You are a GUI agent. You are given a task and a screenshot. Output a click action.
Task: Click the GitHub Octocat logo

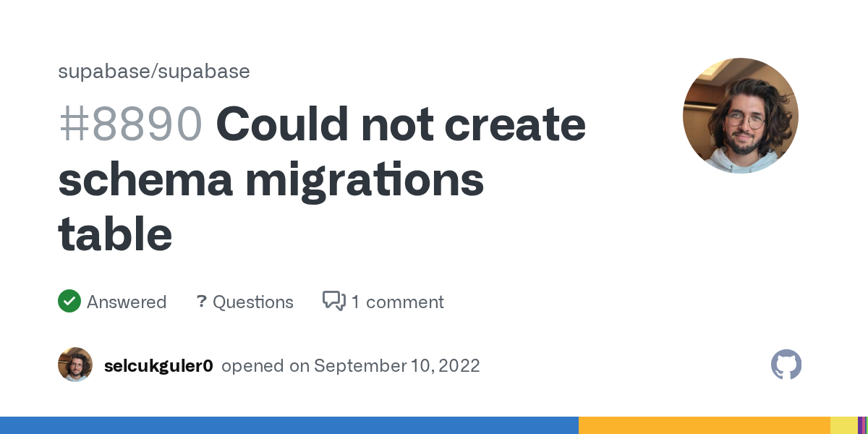coord(786,365)
